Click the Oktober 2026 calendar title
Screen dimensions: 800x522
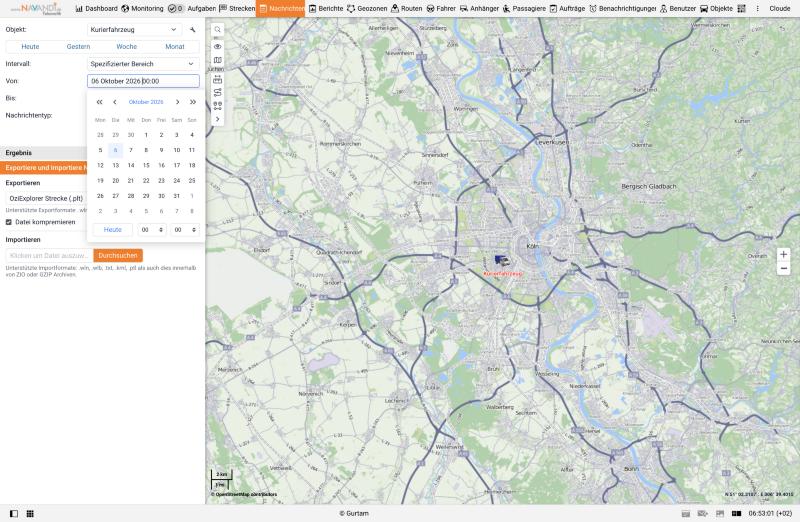146,102
